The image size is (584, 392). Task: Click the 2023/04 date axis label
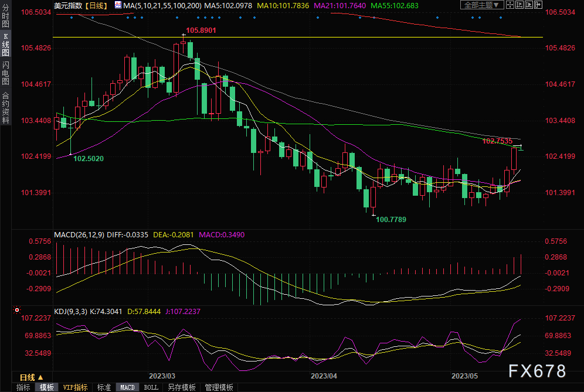(x=324, y=376)
